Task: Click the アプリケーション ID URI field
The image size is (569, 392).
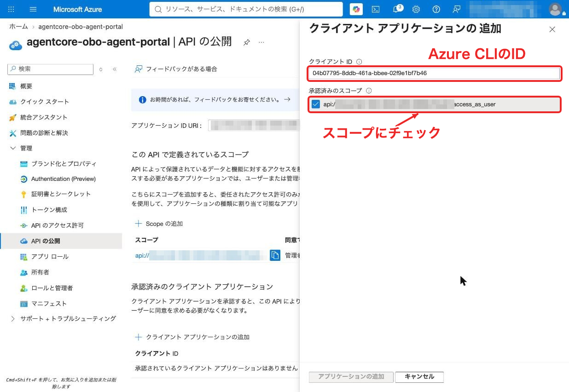Action: click(254, 125)
